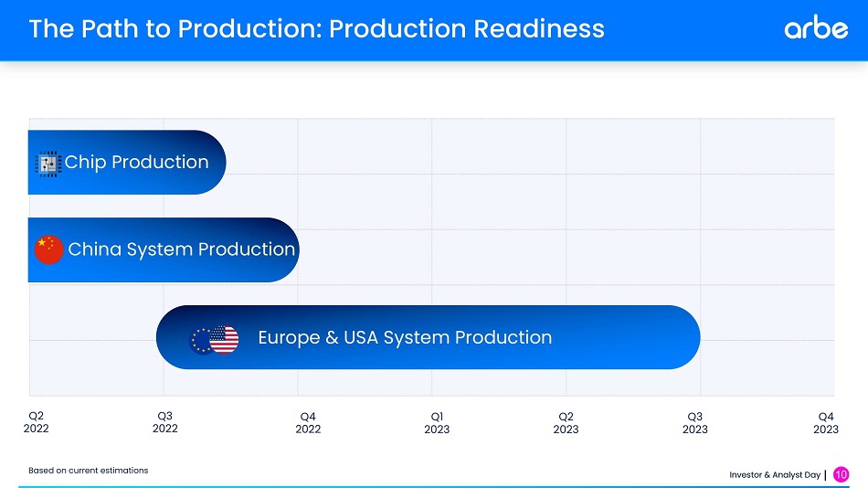Click the Q4 2022 timeline label
This screenshot has width=868, height=488.
308,423
